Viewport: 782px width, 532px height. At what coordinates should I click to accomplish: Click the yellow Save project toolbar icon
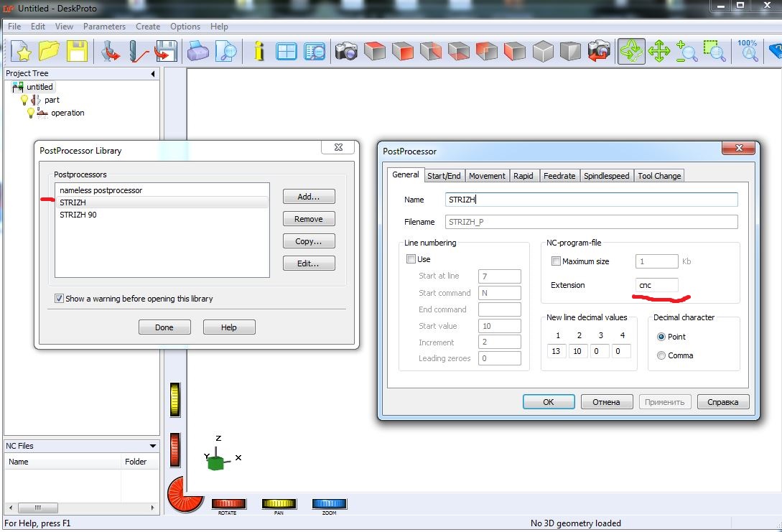(x=77, y=51)
